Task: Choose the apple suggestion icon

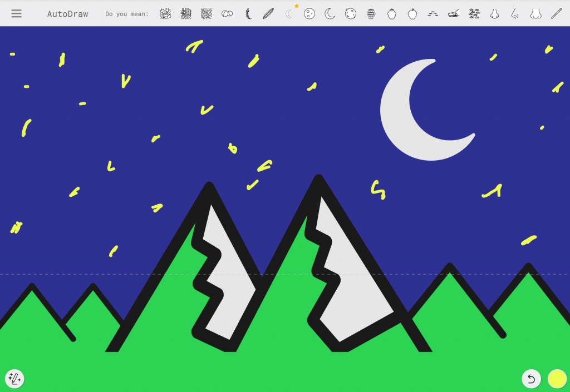Action: tap(412, 14)
